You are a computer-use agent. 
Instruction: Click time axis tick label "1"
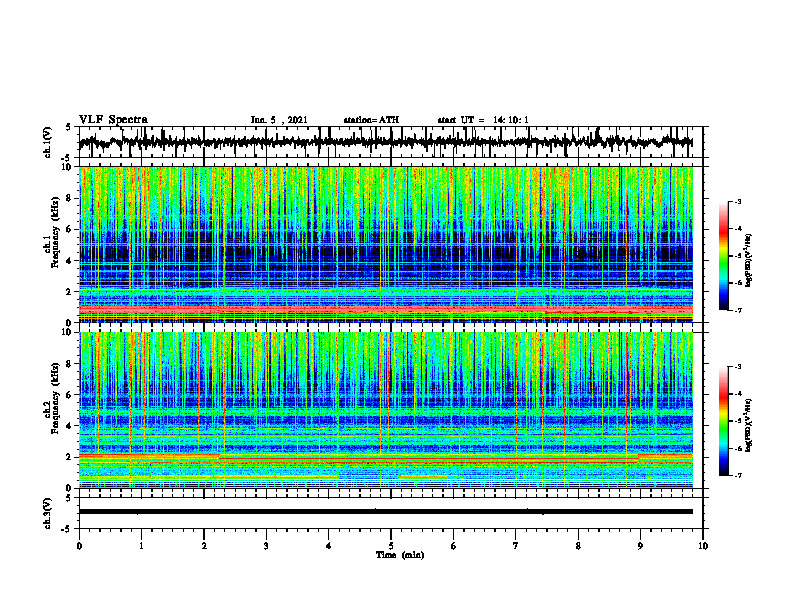(x=141, y=546)
